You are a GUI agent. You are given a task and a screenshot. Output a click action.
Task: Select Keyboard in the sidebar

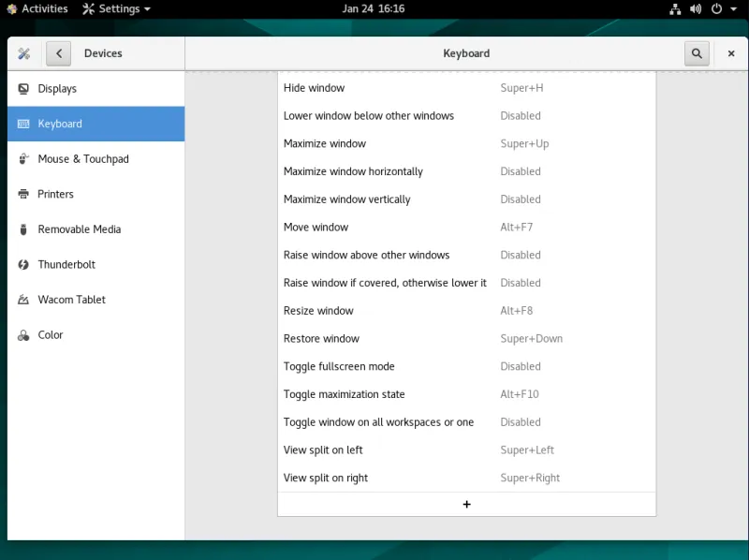58,123
